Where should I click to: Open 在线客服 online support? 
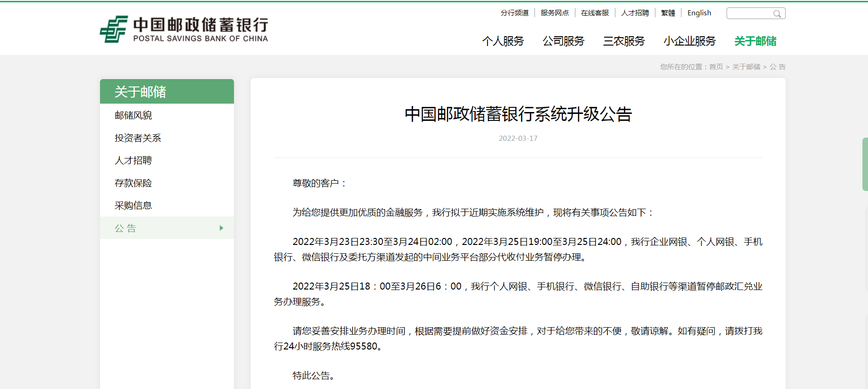594,13
